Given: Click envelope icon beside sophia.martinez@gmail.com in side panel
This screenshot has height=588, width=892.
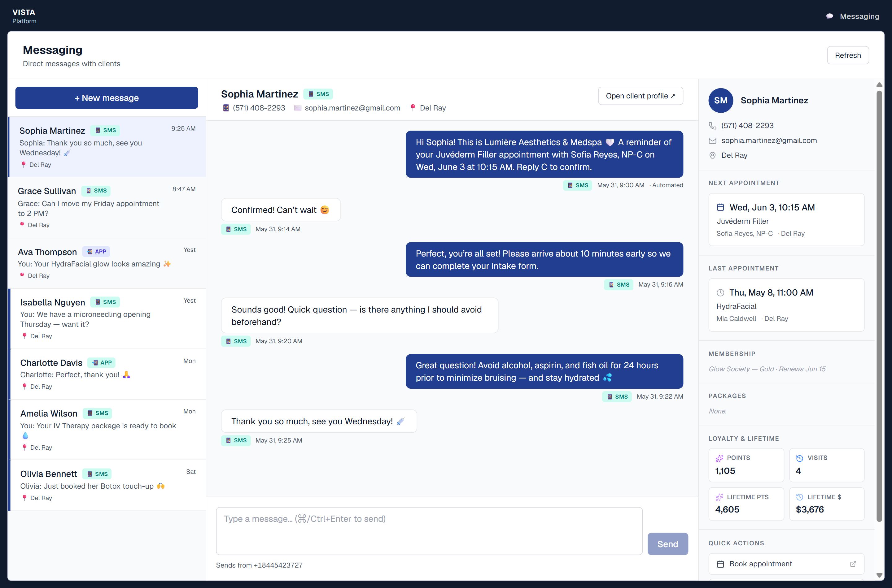Looking at the screenshot, I should [x=712, y=141].
